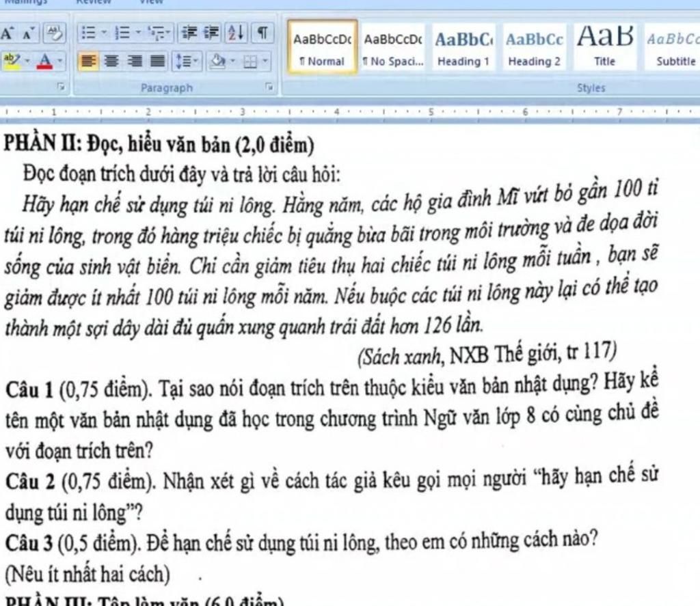Open the bullets list dropdown arrow

coord(104,33)
